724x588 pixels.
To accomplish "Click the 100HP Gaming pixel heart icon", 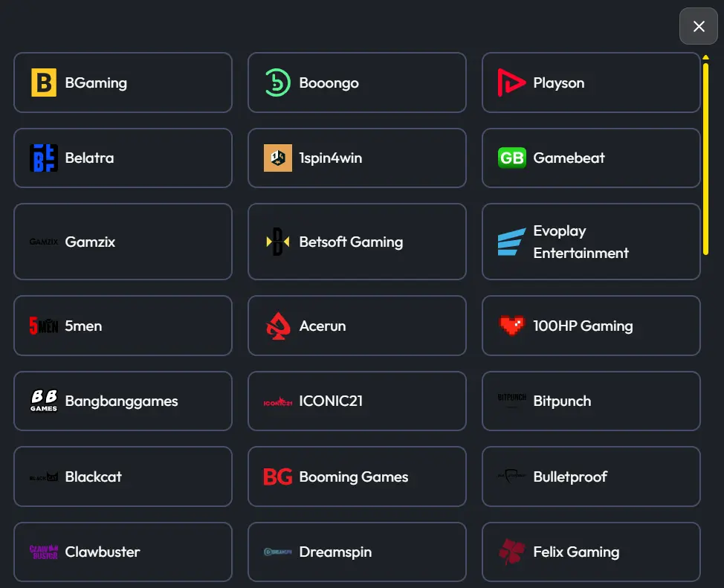I will pyautogui.click(x=512, y=326).
